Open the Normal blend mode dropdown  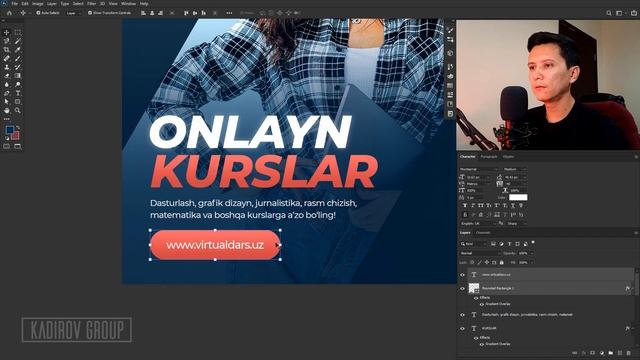click(480, 253)
